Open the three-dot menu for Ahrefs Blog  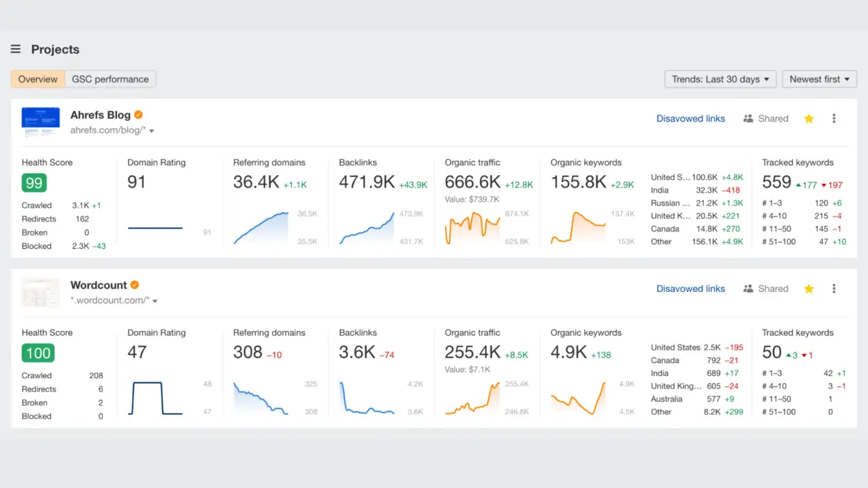click(x=834, y=118)
